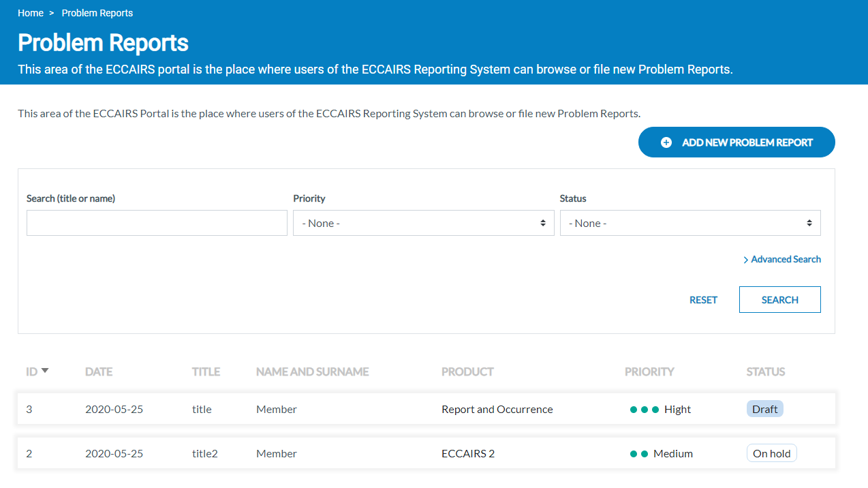Click the two-dot Medium priority indicator

[x=639, y=454]
